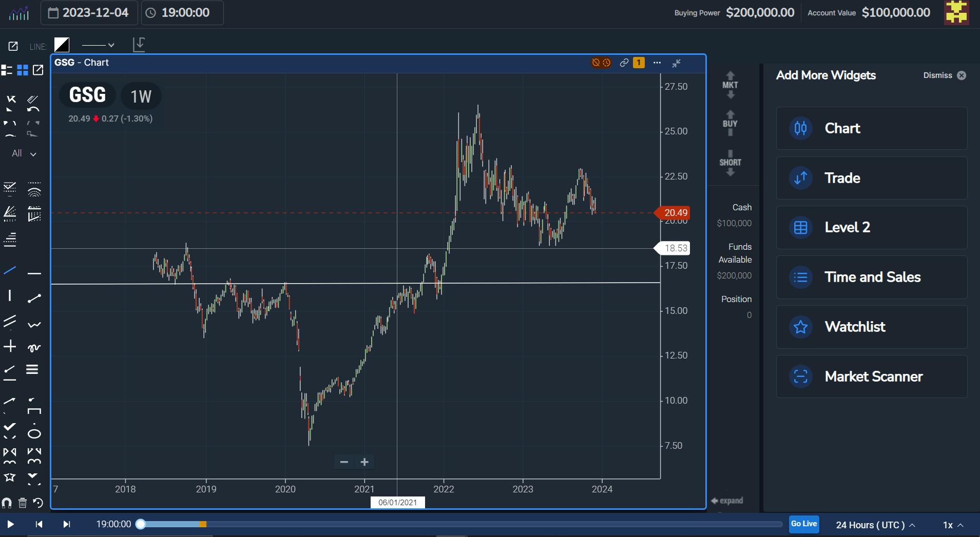
Task: Click the link widget chain icon
Action: 624,63
